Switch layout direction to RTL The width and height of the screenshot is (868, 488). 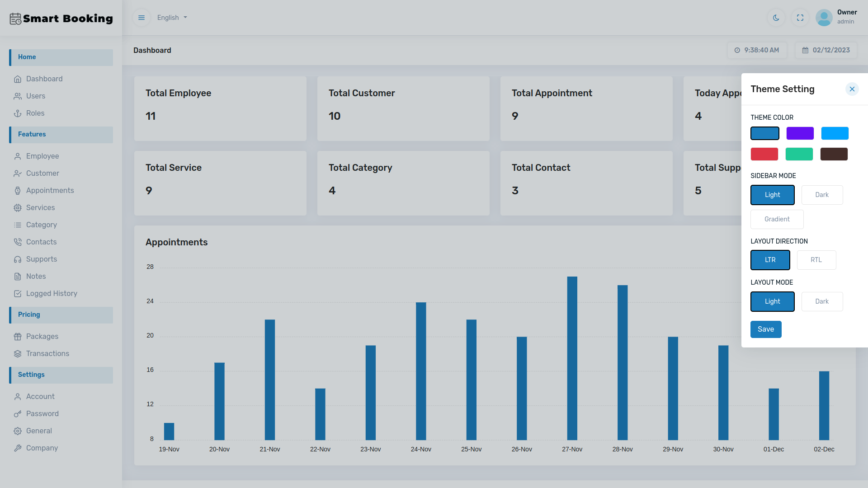click(816, 260)
